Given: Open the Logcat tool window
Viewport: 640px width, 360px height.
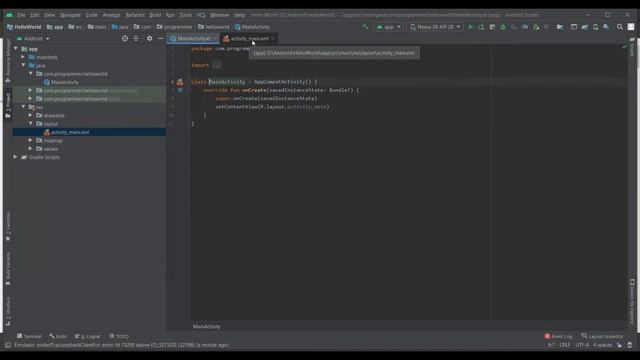Looking at the screenshot, I should 87,336.
